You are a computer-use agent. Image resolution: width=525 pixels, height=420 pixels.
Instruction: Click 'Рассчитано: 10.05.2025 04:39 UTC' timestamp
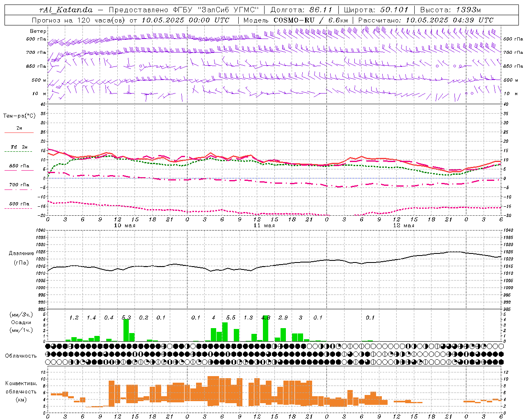pos(426,20)
